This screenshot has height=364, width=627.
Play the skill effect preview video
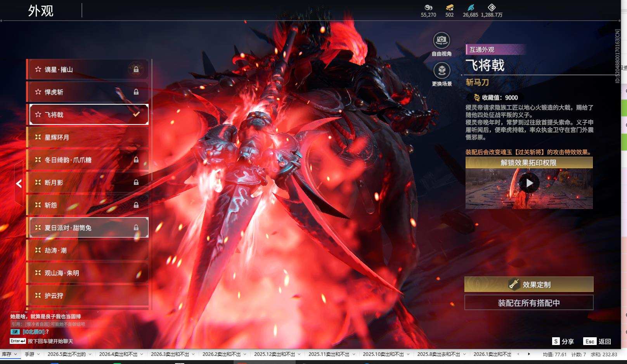tap(529, 183)
